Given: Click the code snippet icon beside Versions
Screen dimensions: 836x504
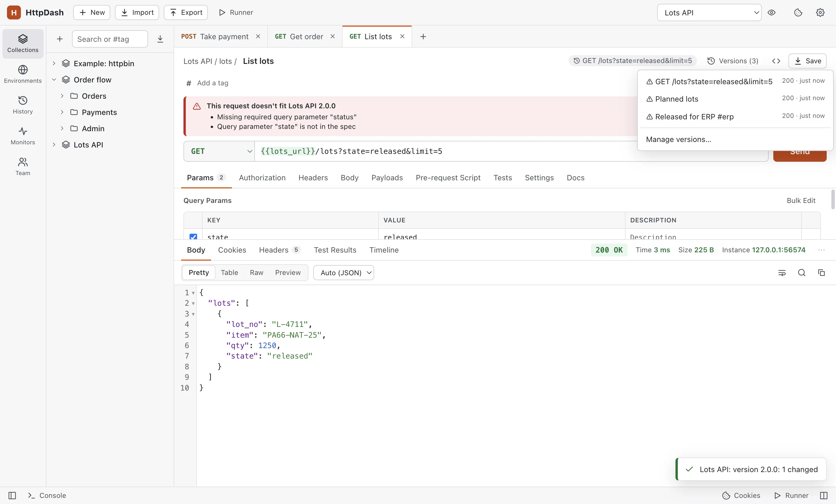Looking at the screenshot, I should click(776, 61).
